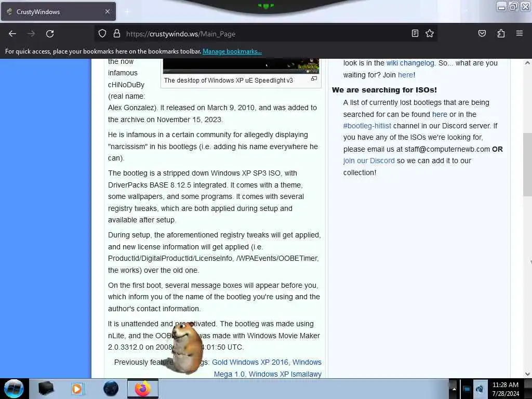Click the staff@computernewb.com email text
The width and height of the screenshot is (532, 399).
tap(447, 149)
